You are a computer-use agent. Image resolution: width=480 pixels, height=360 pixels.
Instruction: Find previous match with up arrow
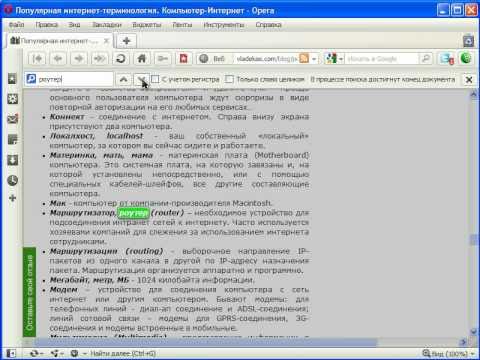click(123, 79)
